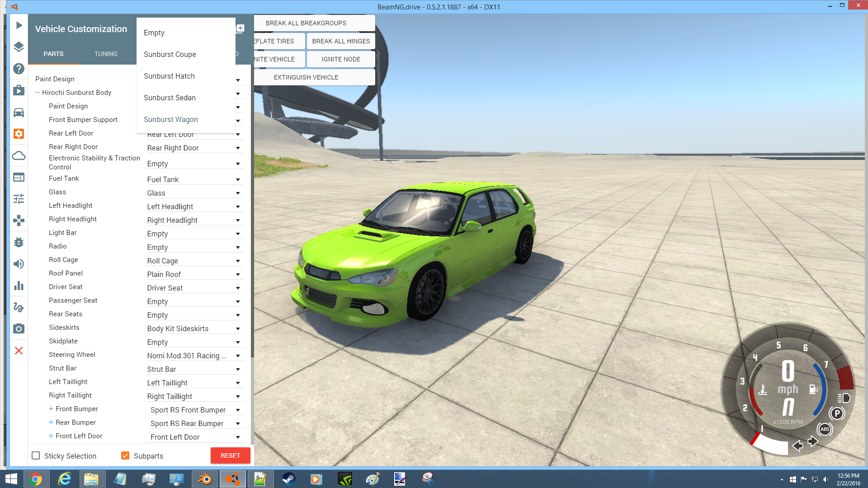
Task: Click the BREAK ALL HINGES button
Action: coord(341,41)
